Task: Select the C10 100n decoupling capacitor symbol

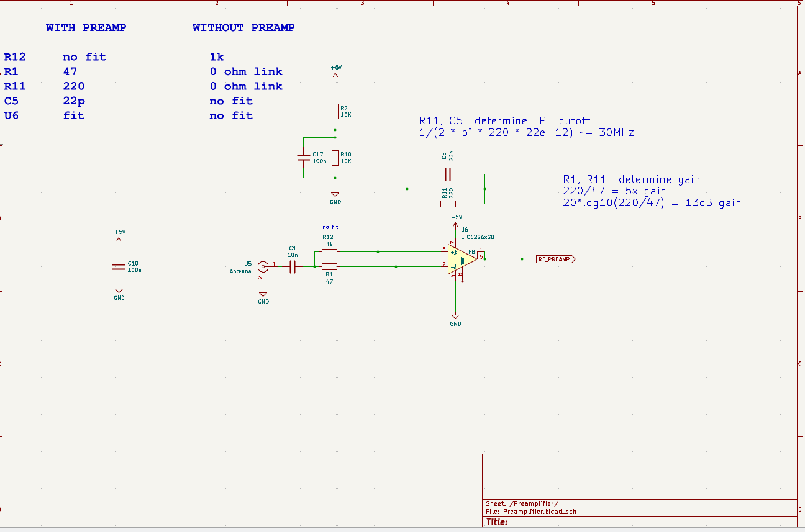Action: point(119,266)
